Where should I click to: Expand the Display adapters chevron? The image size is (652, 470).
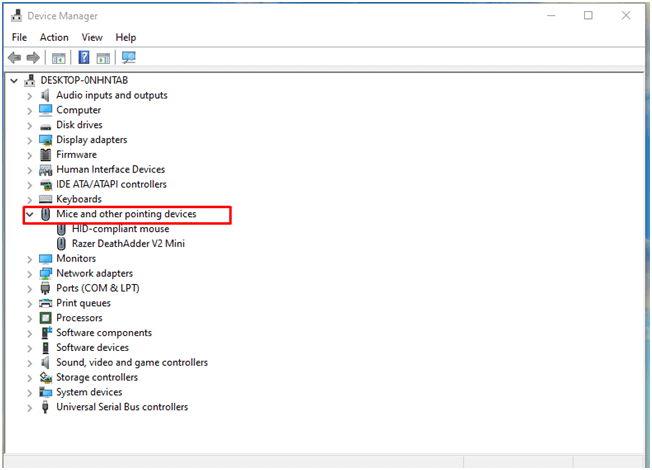30,141
